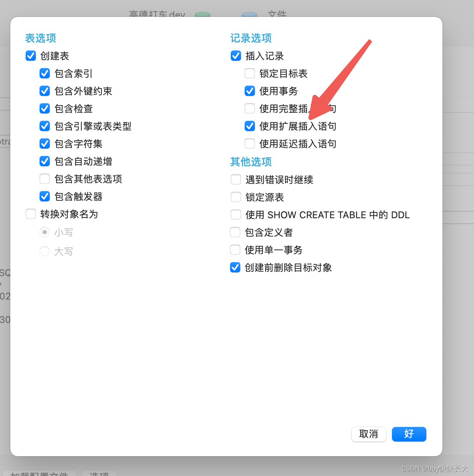This screenshot has width=474, height=476.
Task: Uncheck 创建前删除目标对象 option
Action: 235,267
